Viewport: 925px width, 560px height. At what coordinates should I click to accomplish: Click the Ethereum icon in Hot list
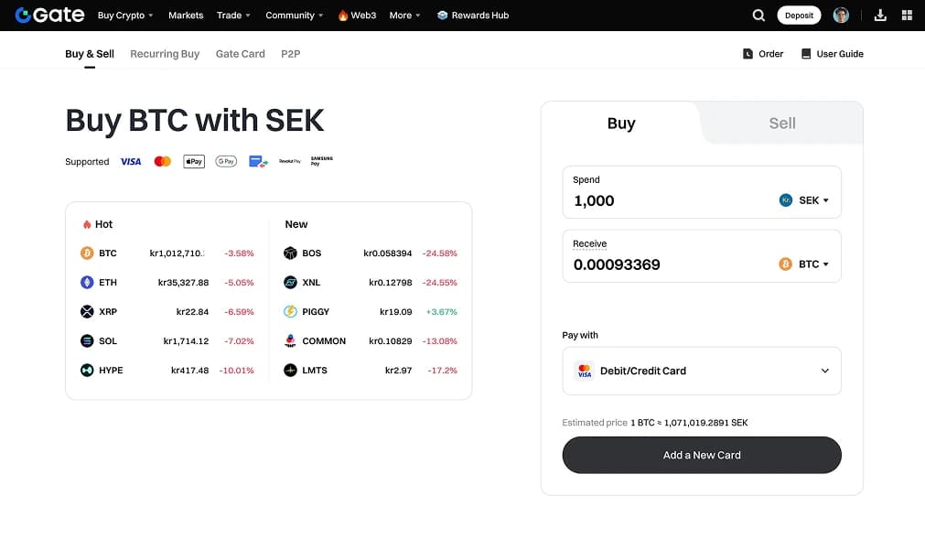click(x=87, y=283)
